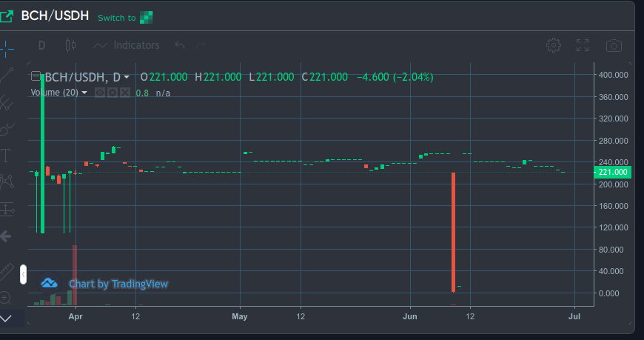Open the D interval selector

click(41, 45)
